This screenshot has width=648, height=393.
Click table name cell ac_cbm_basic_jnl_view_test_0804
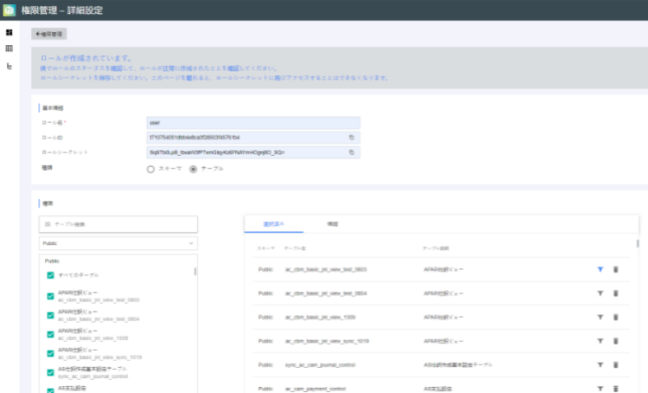(x=326, y=293)
